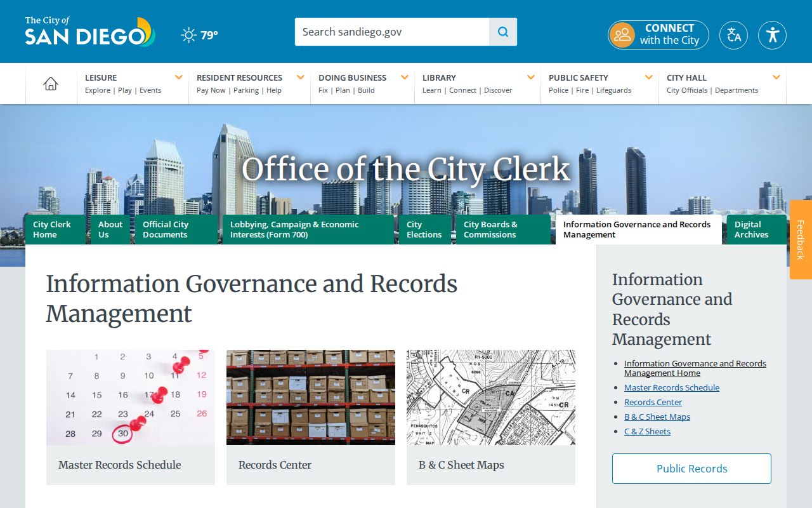
Task: Open Information Governance and Records Management Home link
Action: pos(695,368)
